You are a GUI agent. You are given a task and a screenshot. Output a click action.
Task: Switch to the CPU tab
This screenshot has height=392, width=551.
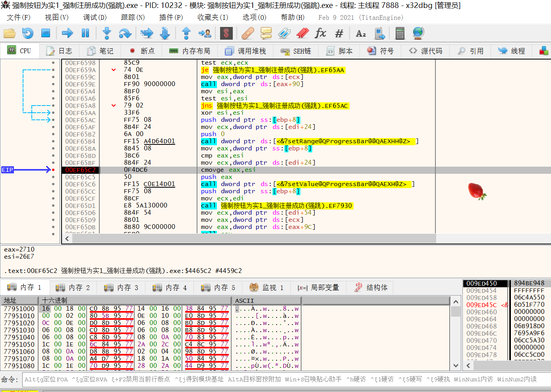(19, 51)
